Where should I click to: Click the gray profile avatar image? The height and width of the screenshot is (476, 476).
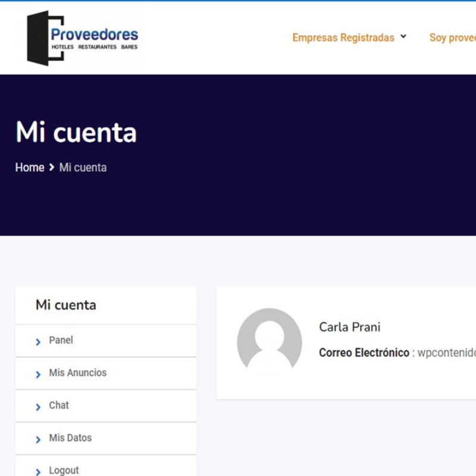(x=269, y=340)
